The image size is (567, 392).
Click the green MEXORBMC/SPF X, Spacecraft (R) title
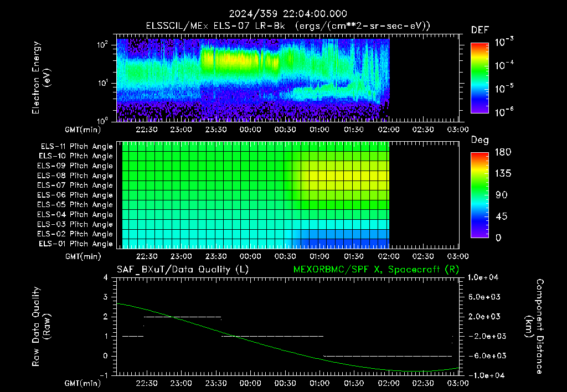click(376, 270)
